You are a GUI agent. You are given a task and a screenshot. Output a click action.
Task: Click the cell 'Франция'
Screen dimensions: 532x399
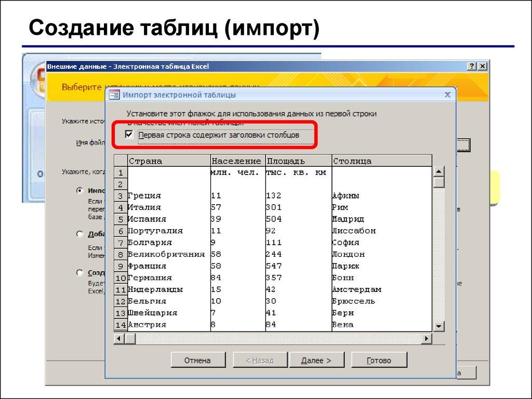click(169, 266)
